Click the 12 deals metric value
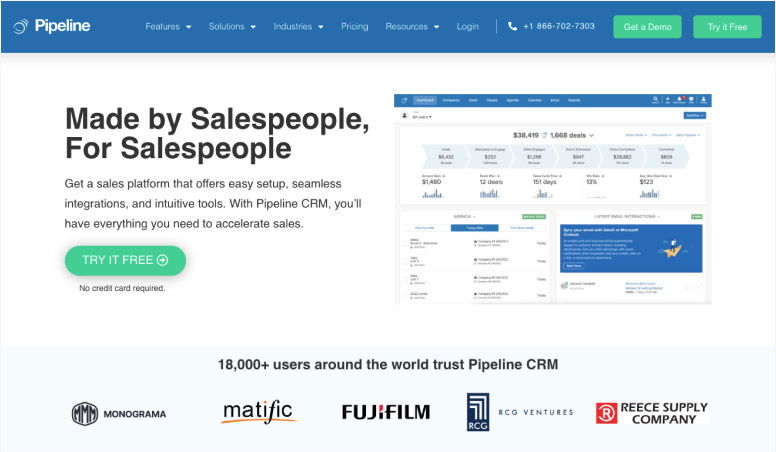Viewport: 776px width, 452px height. pos(491,182)
